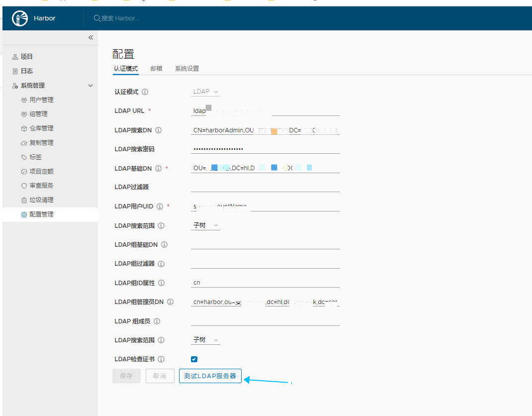Collapse the sidebar with double-chevron icon

click(x=90, y=37)
